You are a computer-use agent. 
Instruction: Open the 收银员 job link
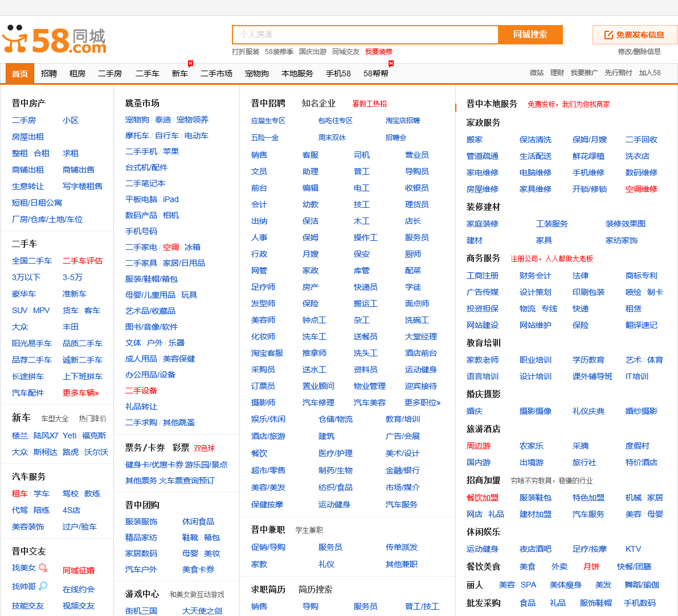point(417,188)
